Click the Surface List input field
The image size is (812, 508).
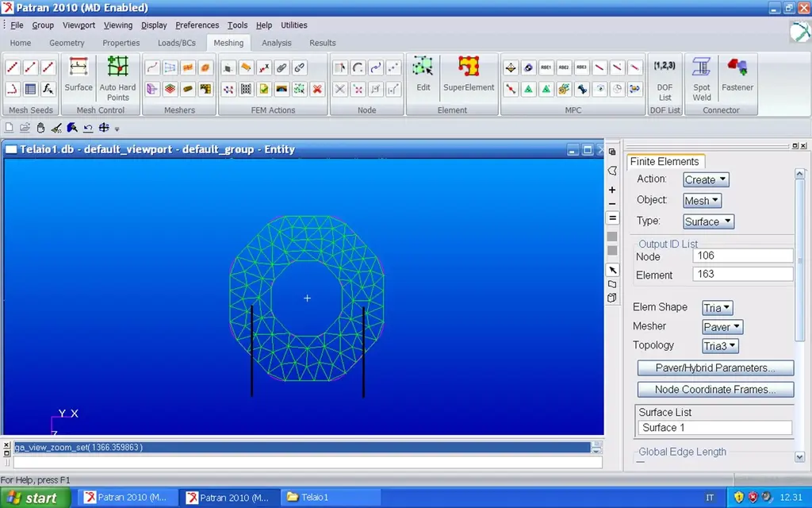pyautogui.click(x=714, y=428)
